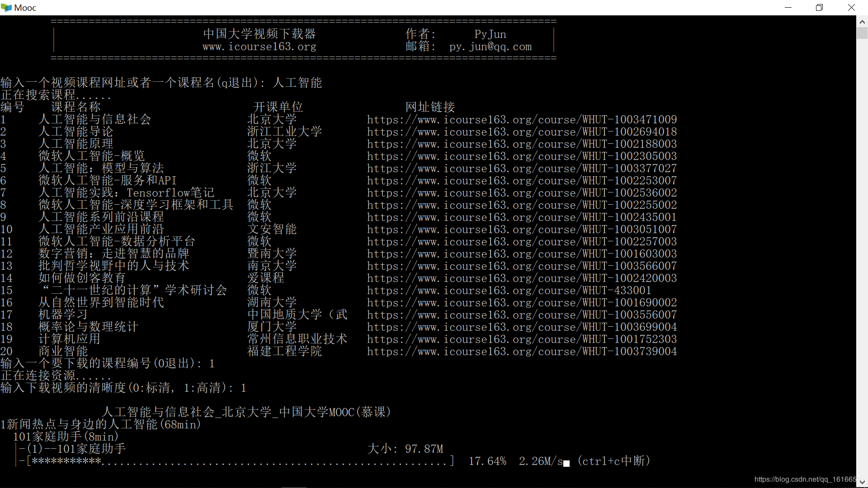Click course name 人工智能原理
Image resolution: width=868 pixels, height=488 pixels.
[76, 144]
